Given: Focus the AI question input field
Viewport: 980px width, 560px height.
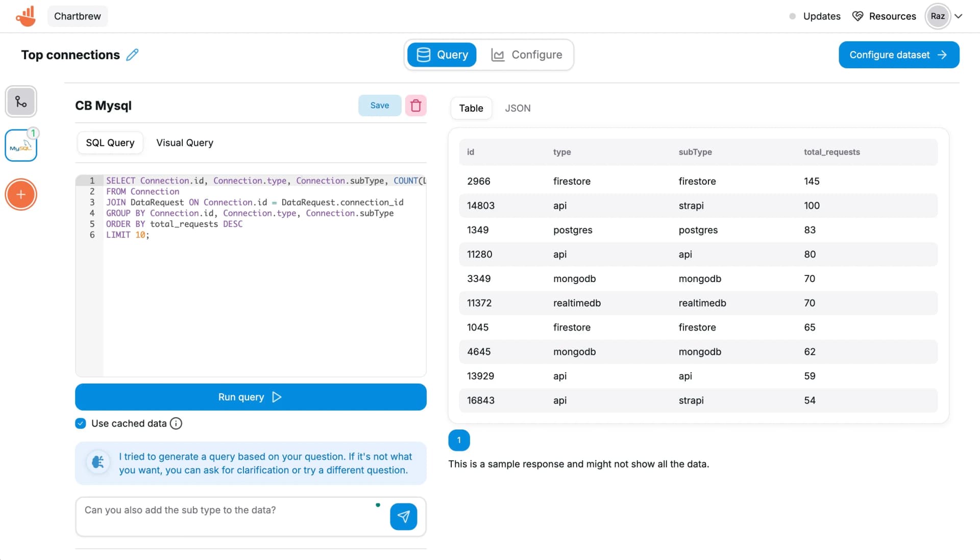Looking at the screenshot, I should point(230,517).
